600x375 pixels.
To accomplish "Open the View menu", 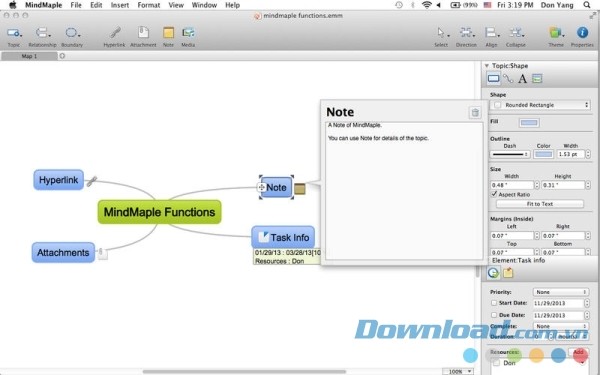I will point(176,5).
